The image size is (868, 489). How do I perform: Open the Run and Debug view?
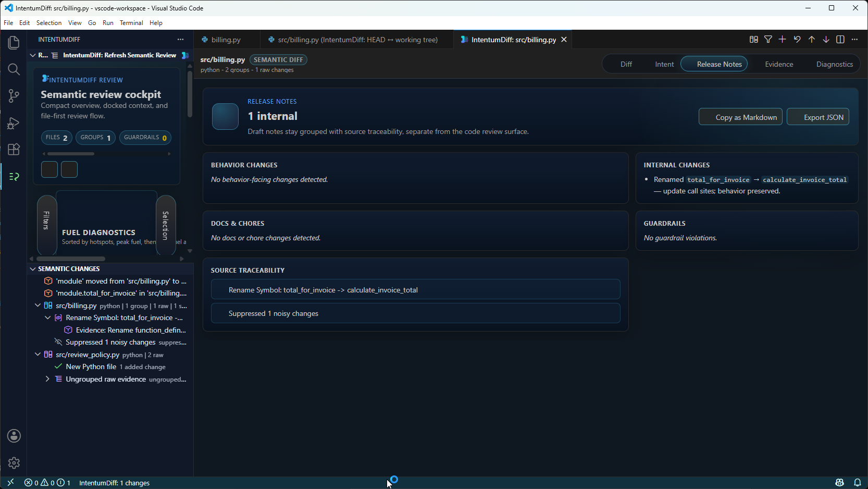(x=14, y=123)
